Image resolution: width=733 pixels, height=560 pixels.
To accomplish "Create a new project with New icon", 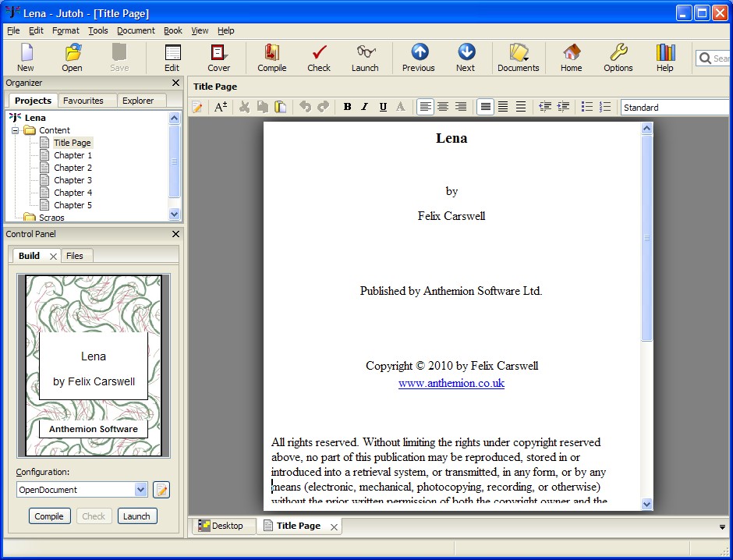I will (26, 58).
